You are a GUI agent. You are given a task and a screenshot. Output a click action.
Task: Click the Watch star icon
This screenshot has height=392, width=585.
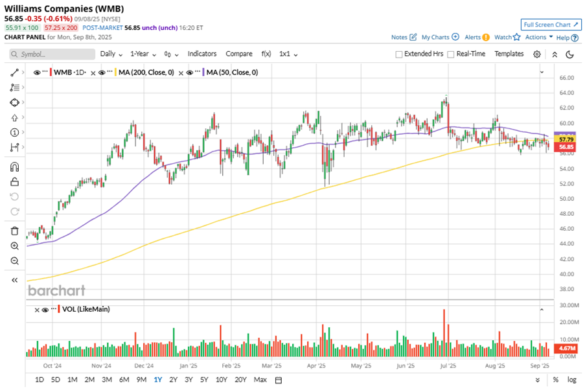[517, 38]
